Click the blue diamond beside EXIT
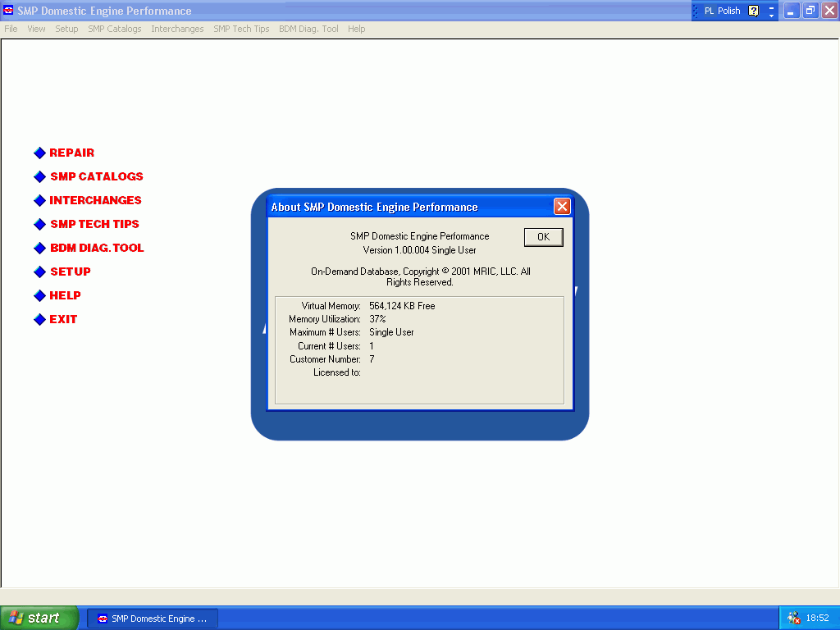Screen dimensions: 840x630 [x=39, y=320]
